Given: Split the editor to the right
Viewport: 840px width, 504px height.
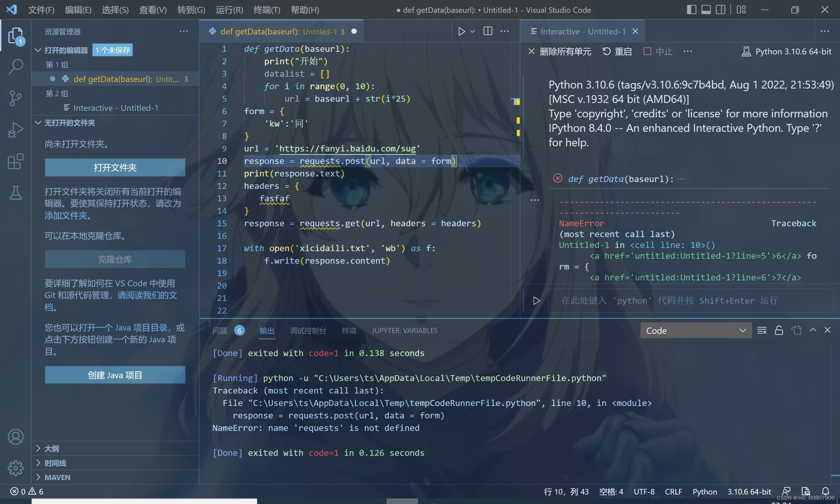Looking at the screenshot, I should (x=488, y=31).
